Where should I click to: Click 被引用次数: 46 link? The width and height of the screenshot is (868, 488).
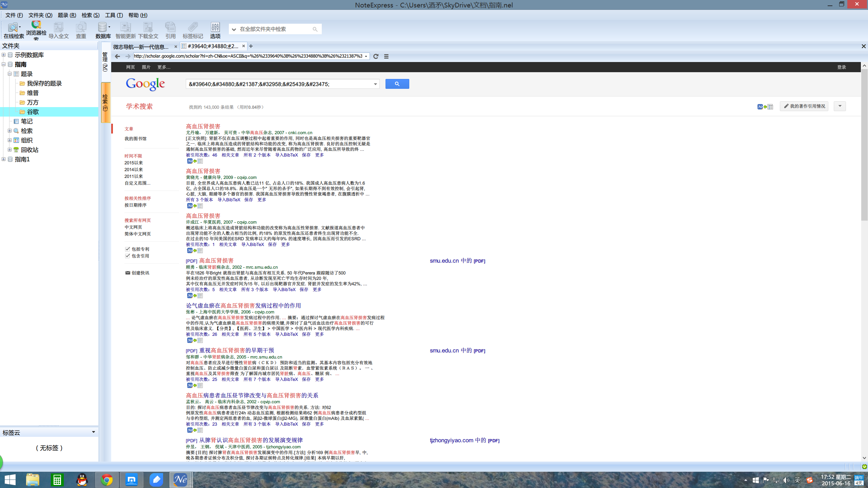201,155
